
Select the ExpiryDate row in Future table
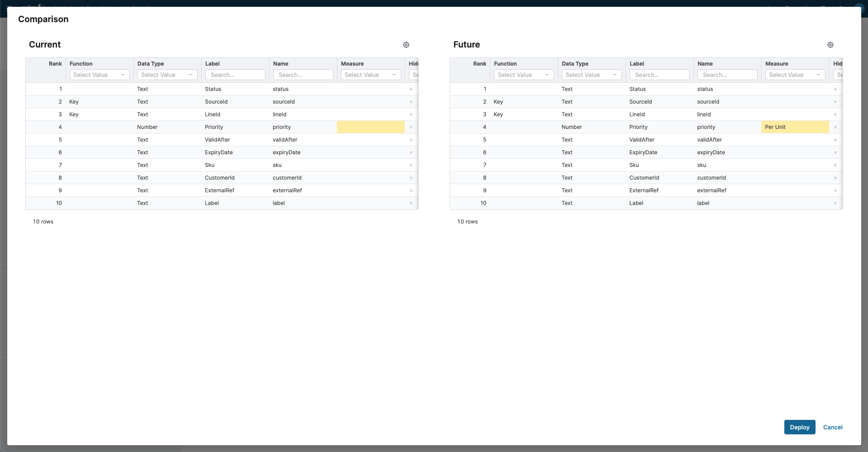[643, 152]
